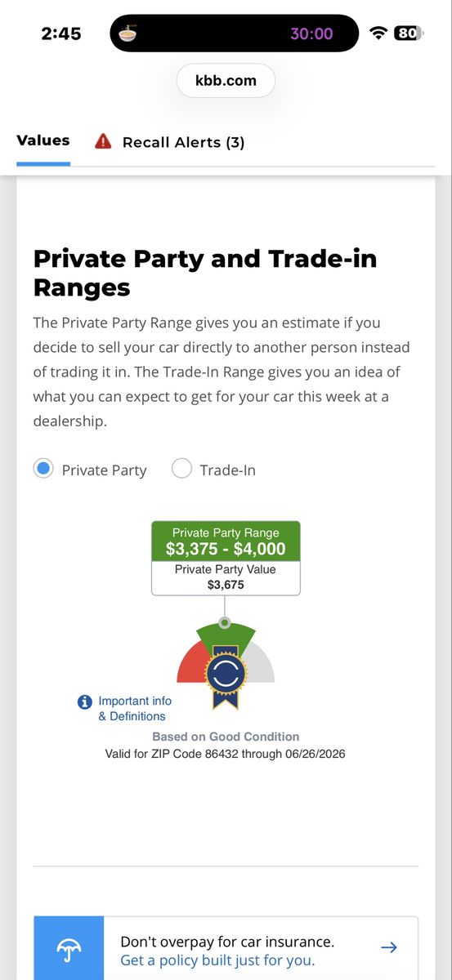Tap the blue info circle icon
452x980 pixels.
85,702
